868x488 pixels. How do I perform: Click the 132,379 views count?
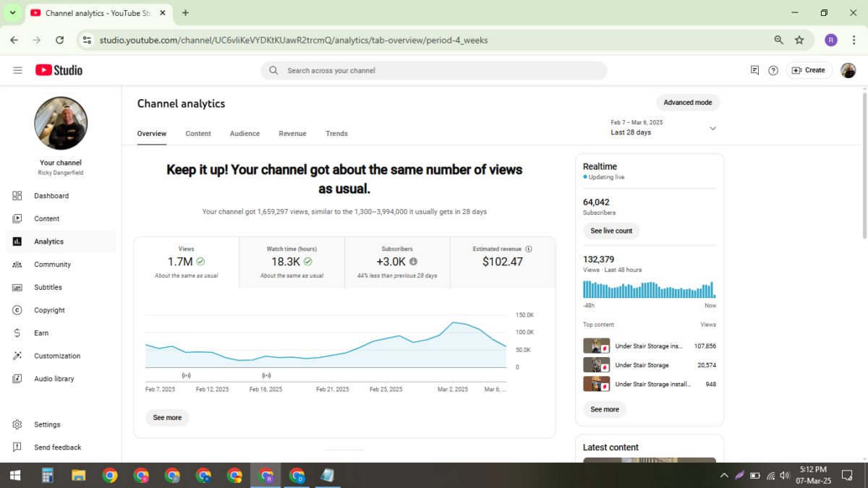coord(599,260)
